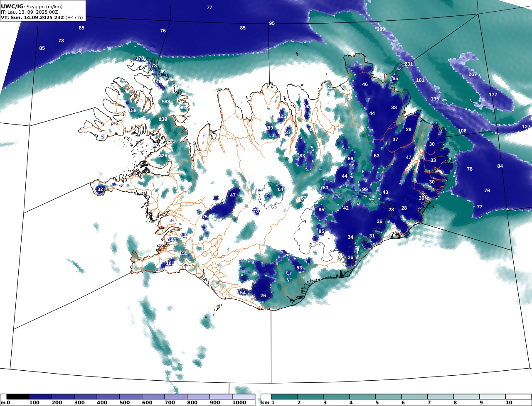Screen dimensions: 532x406
Task: Pick the legend swatch between 500 and 600 m
Action: tap(131, 397)
